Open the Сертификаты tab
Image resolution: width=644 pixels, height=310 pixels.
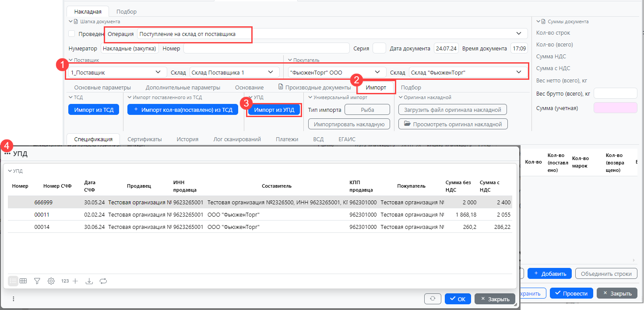pos(144,139)
